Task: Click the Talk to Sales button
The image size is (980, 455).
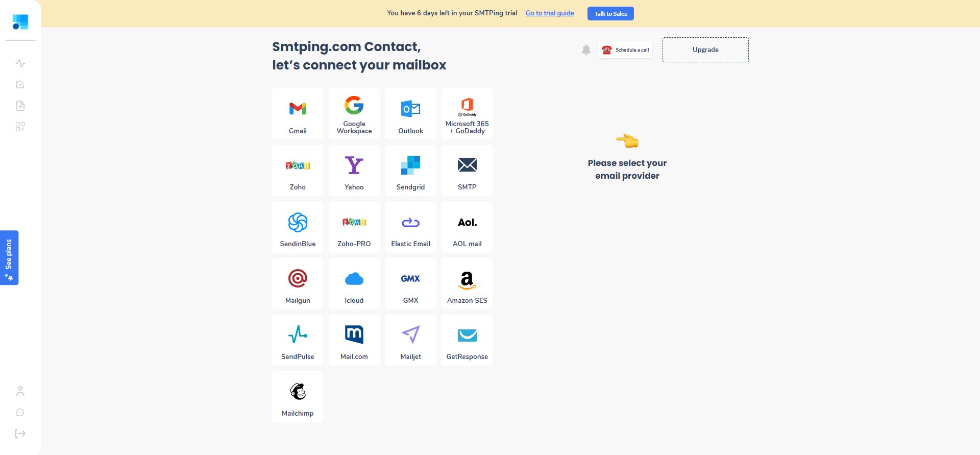Action: (x=610, y=14)
